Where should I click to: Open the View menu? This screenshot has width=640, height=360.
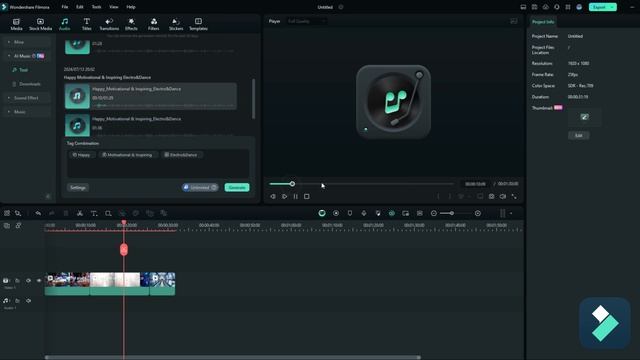(114, 7)
